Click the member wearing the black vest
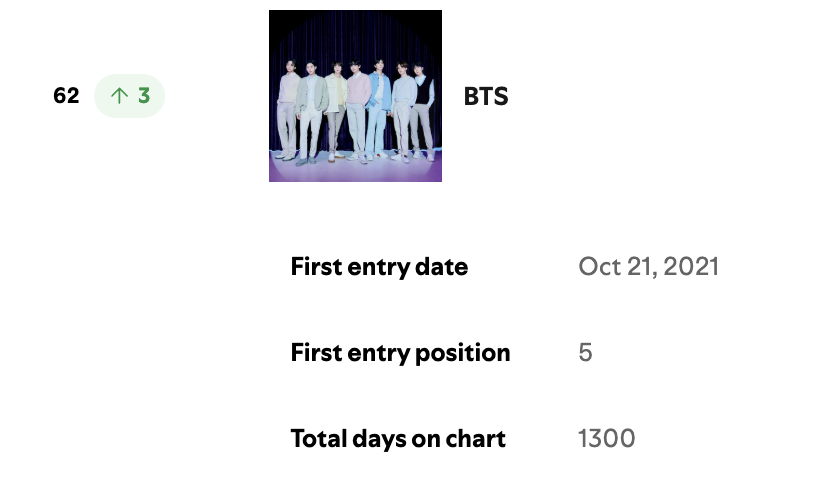This screenshot has width=824, height=494. (x=422, y=110)
